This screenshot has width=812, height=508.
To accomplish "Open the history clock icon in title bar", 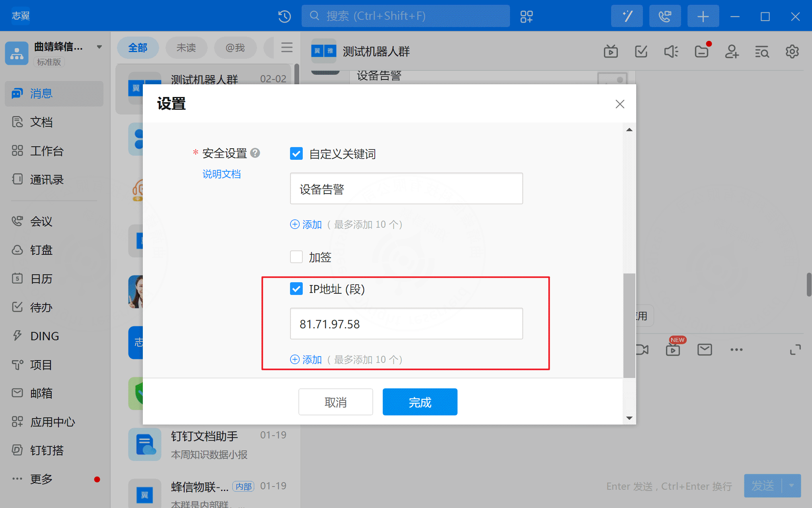I will pos(284,16).
